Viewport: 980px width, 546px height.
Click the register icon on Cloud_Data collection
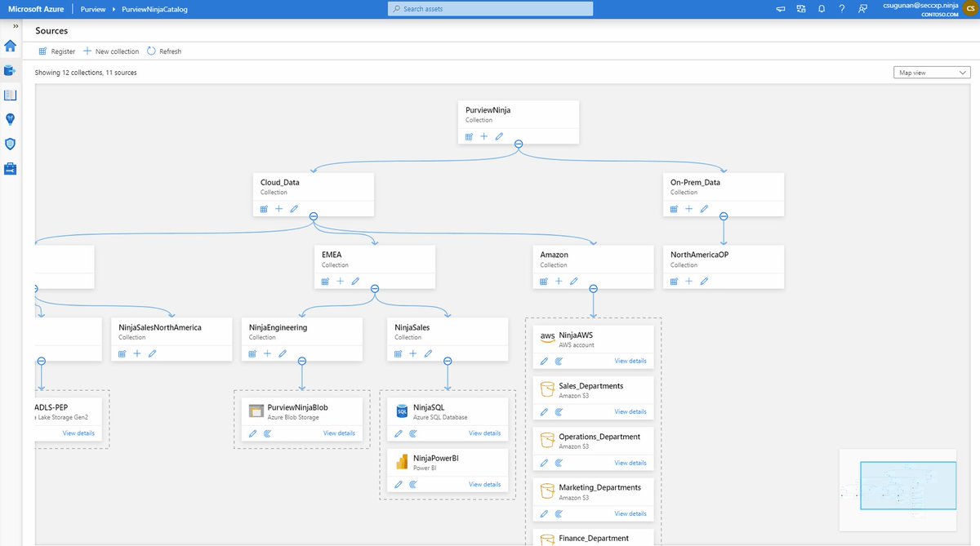coord(264,209)
